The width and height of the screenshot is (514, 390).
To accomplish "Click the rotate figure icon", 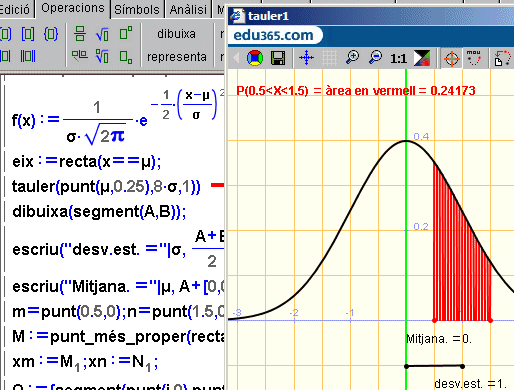I will point(502,58).
